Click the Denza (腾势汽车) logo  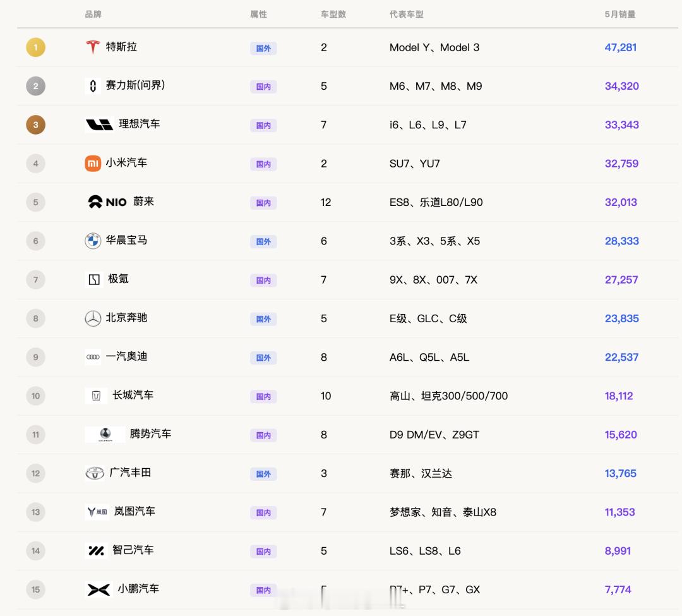(105, 434)
